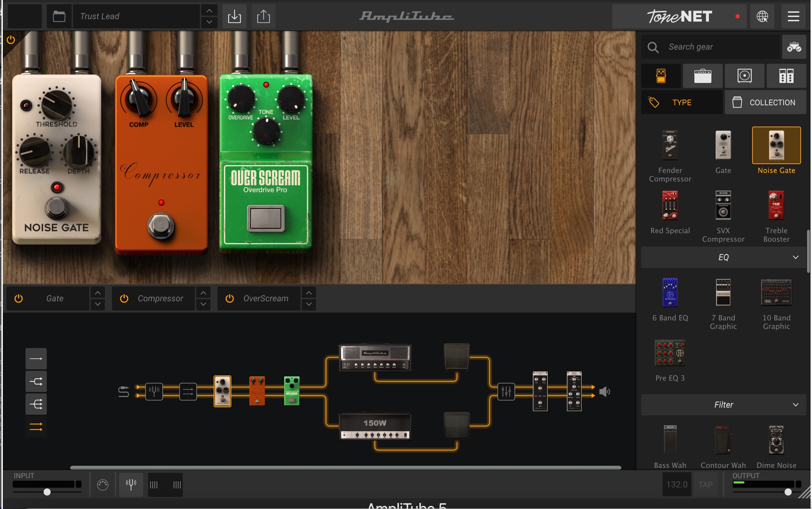This screenshot has height=509, width=812.
Task: Select the rack effects gear category tab
Action: point(786,76)
